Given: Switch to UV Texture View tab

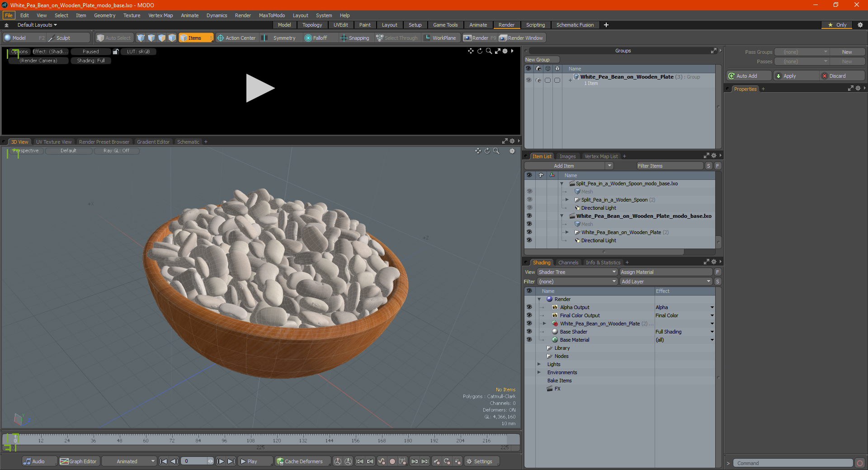Looking at the screenshot, I should (x=53, y=142).
